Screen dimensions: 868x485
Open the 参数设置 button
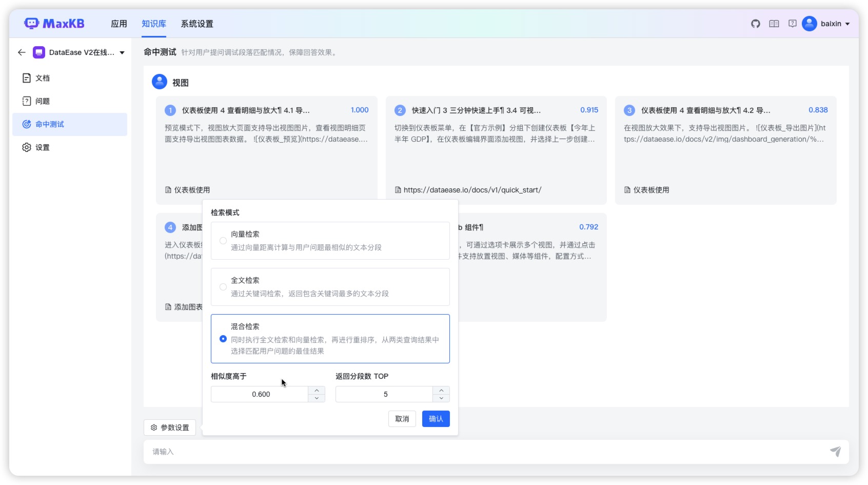170,428
